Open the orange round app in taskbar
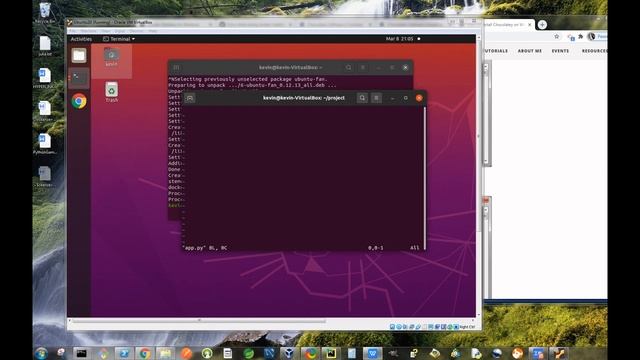640x360 pixels. click(186, 353)
